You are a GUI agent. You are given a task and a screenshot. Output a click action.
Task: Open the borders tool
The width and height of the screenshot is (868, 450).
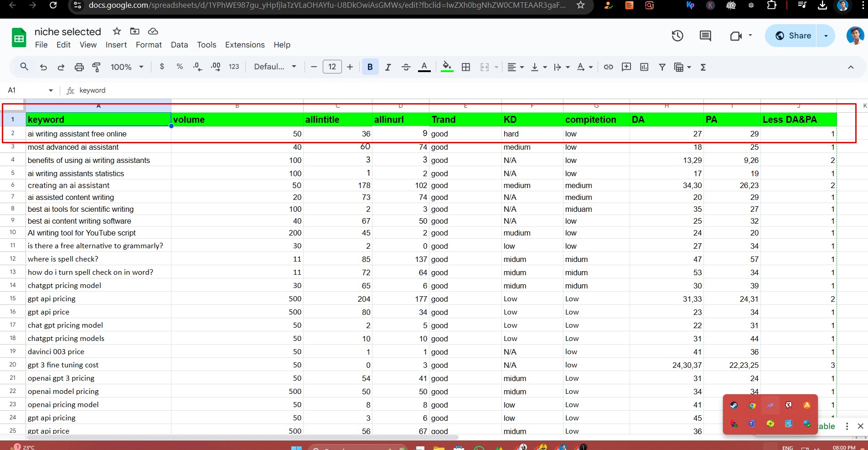click(465, 67)
